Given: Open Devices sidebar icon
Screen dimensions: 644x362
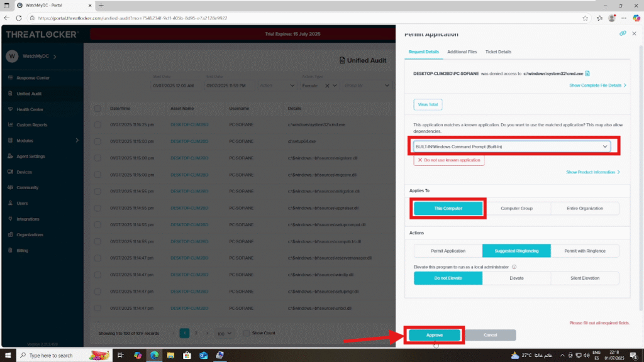Looking at the screenshot, I should 10,172.
